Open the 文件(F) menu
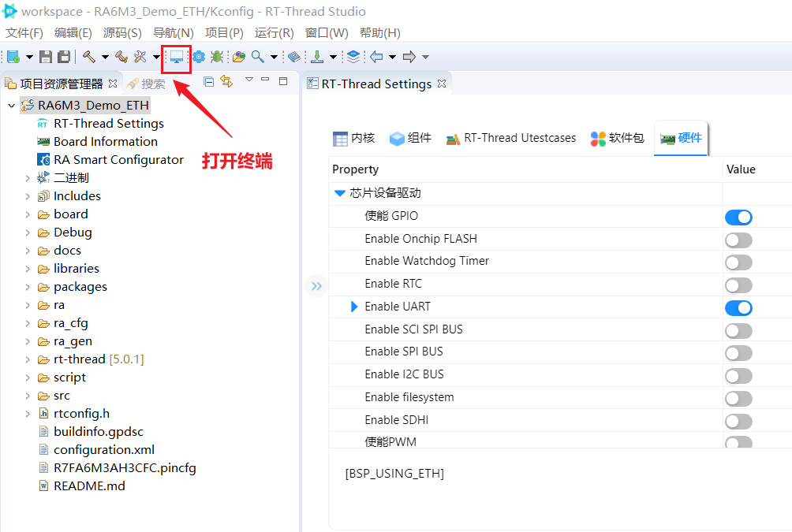Image resolution: width=792 pixels, height=532 pixels. coord(24,33)
